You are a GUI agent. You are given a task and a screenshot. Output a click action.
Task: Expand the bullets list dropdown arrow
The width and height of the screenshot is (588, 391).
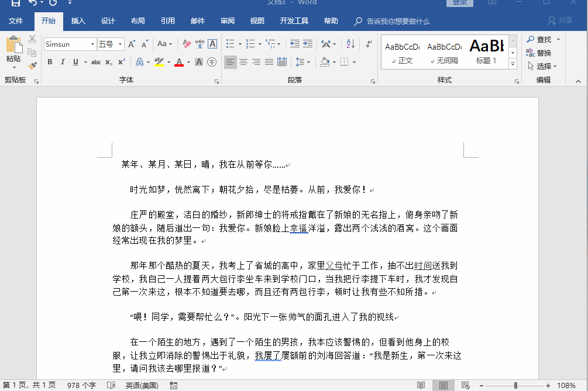pos(240,44)
